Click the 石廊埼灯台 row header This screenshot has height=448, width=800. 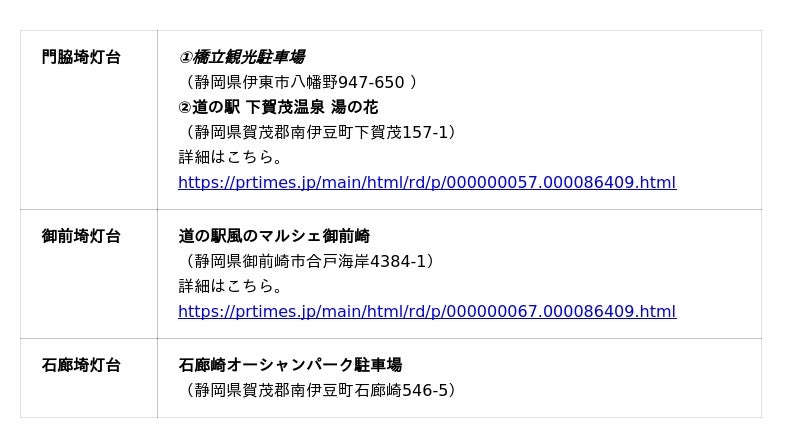tap(81, 366)
